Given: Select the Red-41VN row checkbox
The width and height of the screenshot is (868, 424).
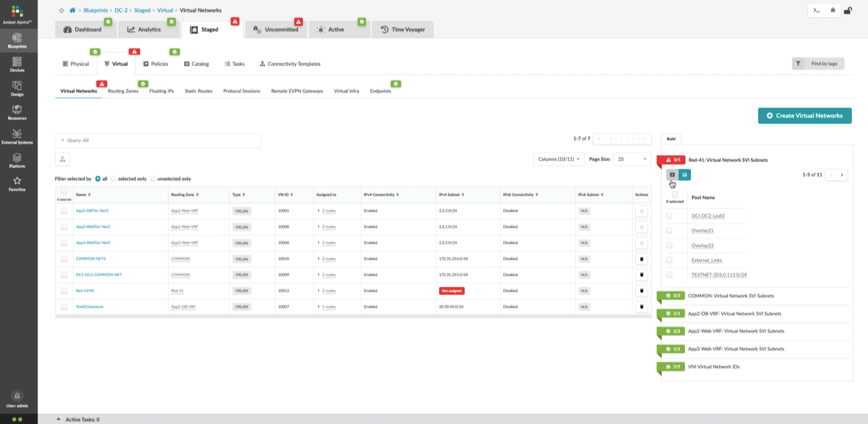Looking at the screenshot, I should (64, 291).
